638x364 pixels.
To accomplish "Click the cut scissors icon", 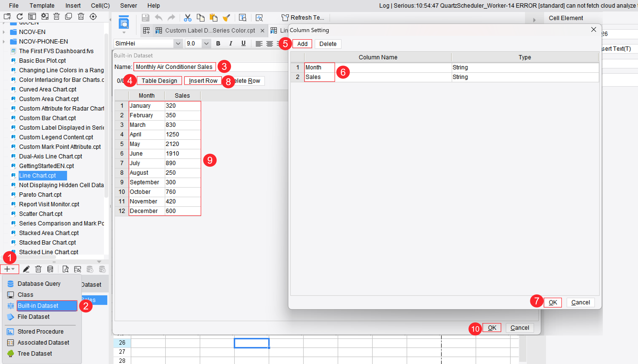I will tap(187, 18).
